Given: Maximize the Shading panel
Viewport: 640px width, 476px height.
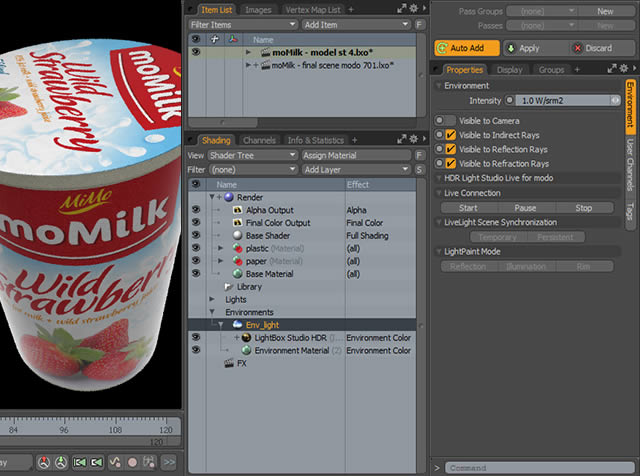Looking at the screenshot, I should coord(402,140).
